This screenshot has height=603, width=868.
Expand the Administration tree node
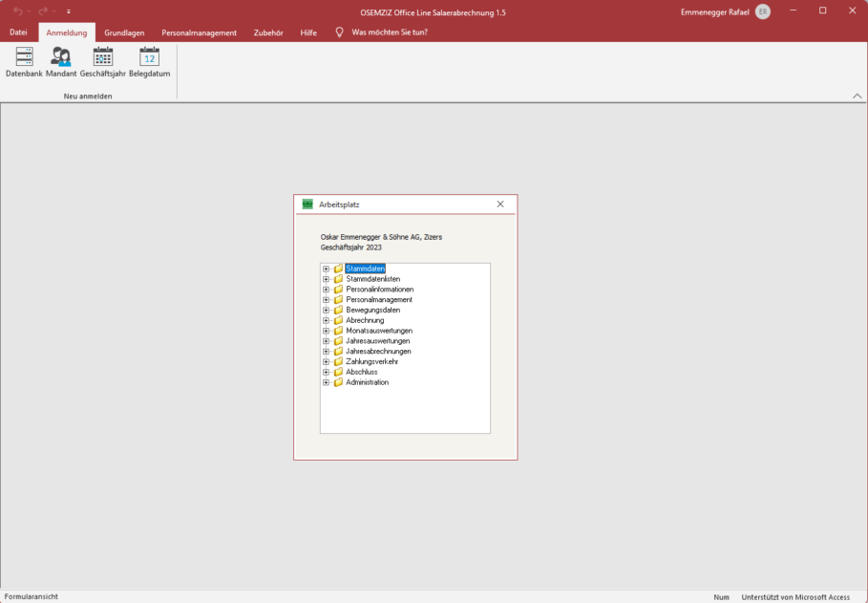click(x=326, y=382)
